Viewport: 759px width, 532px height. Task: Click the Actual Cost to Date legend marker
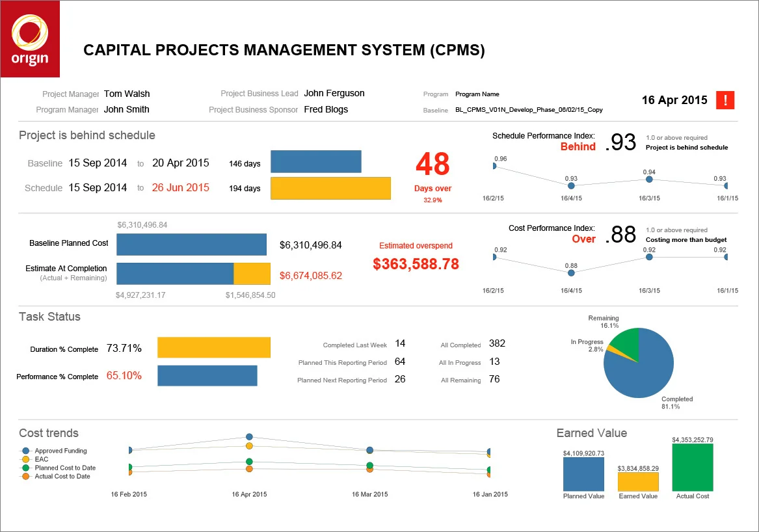25,476
